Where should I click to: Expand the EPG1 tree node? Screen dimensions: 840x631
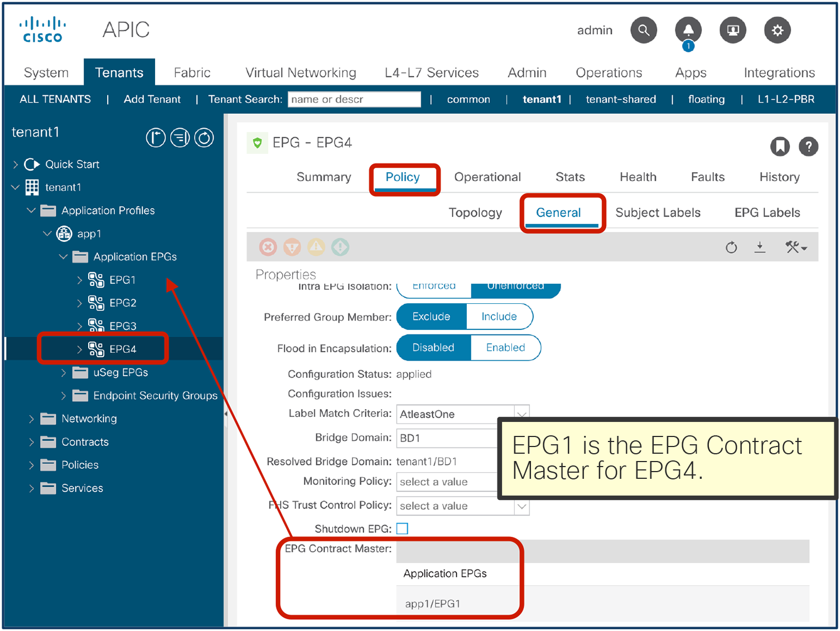tap(79, 280)
